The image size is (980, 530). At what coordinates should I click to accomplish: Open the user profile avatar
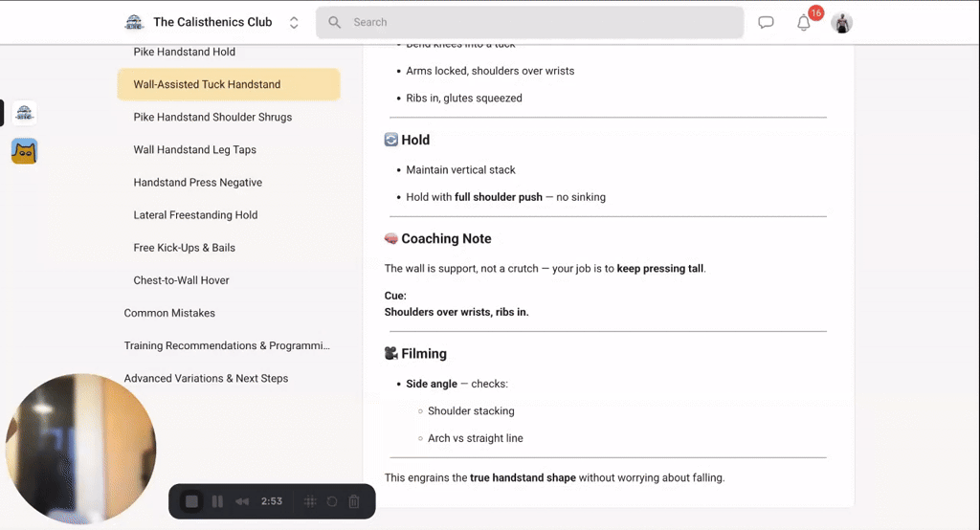click(841, 23)
